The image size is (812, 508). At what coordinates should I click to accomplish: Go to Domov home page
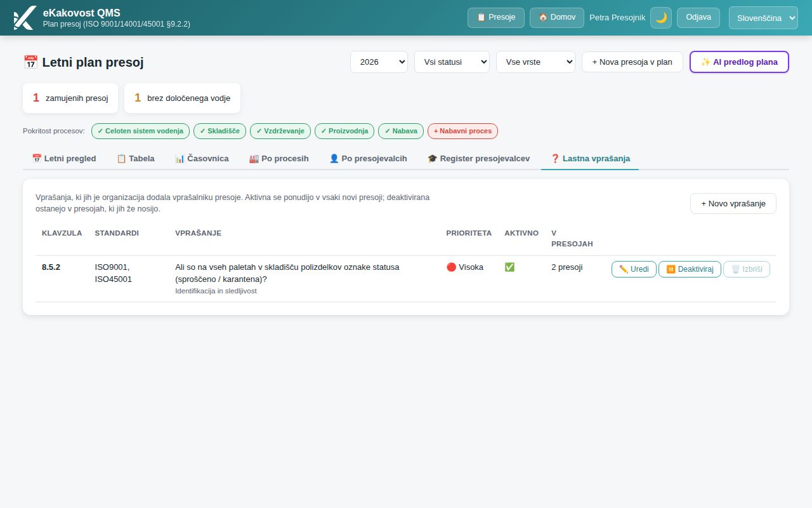[557, 18]
